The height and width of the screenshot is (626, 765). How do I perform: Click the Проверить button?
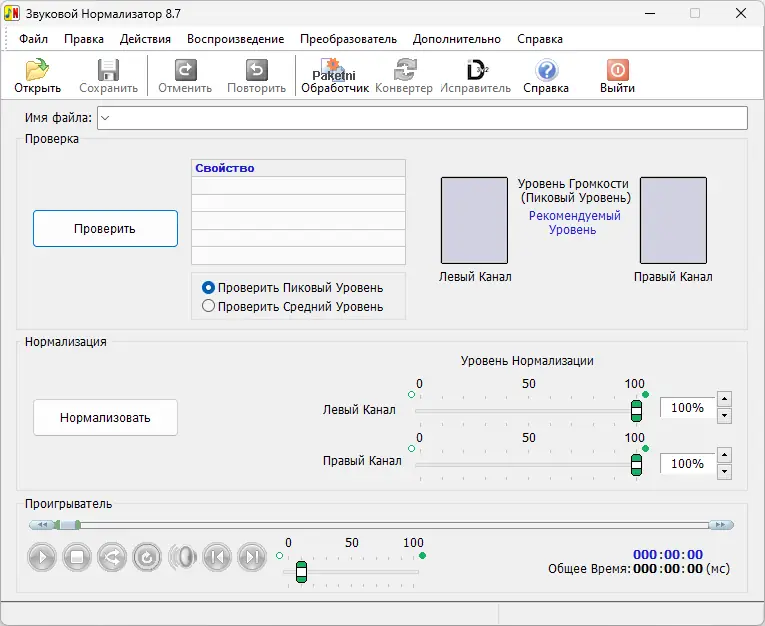click(105, 228)
